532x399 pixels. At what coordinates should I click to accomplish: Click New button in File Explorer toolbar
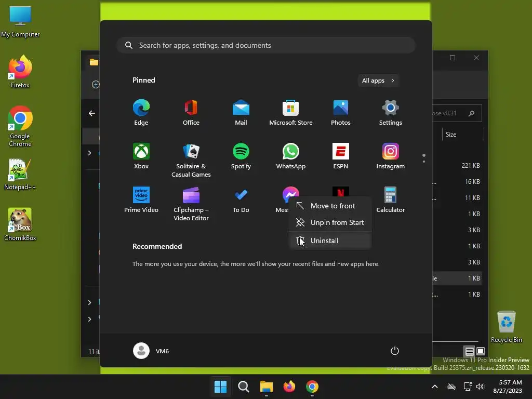tap(96, 85)
